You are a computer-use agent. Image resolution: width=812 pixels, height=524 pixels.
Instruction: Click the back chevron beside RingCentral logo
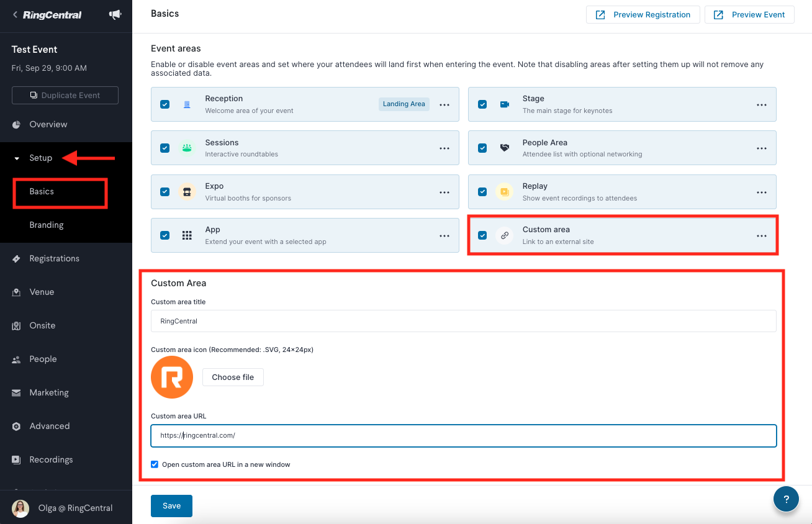point(15,15)
